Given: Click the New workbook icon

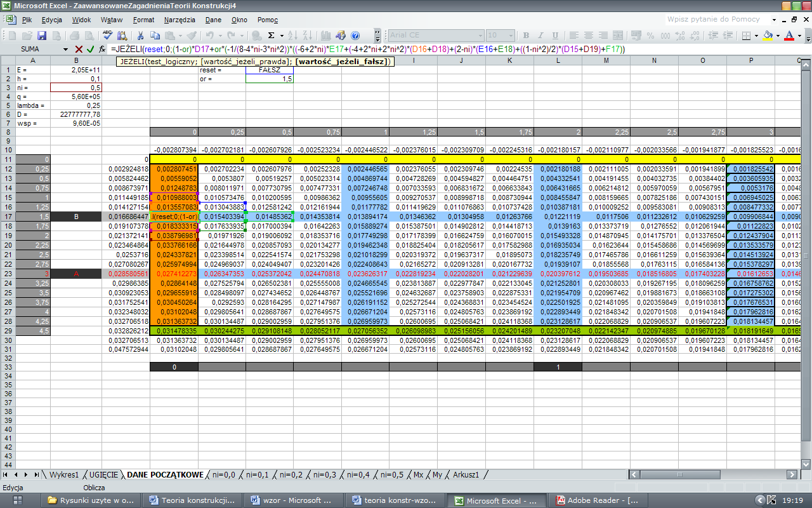Looking at the screenshot, I should (13, 36).
